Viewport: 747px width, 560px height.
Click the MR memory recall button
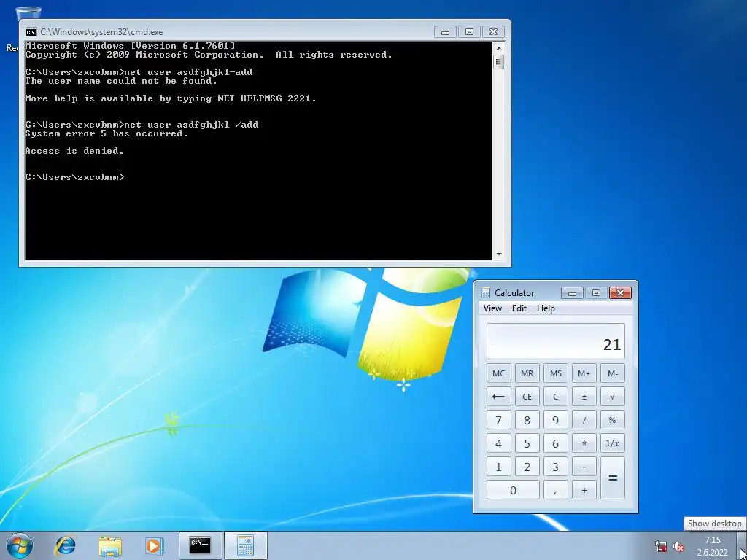(527, 373)
